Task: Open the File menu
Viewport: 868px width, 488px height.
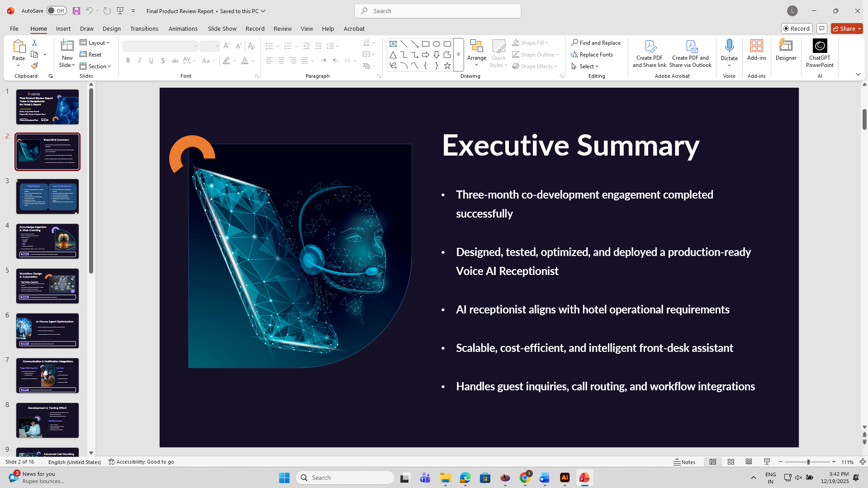Action: click(x=14, y=28)
